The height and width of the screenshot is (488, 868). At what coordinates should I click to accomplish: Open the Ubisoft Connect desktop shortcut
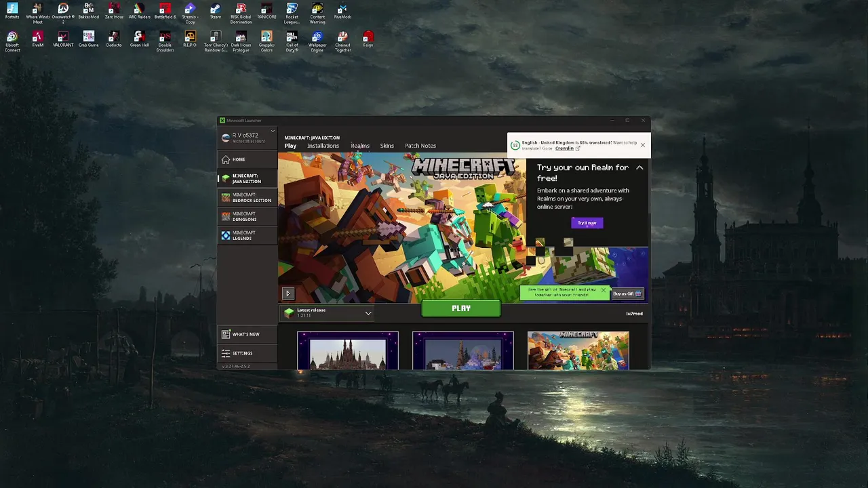click(12, 41)
